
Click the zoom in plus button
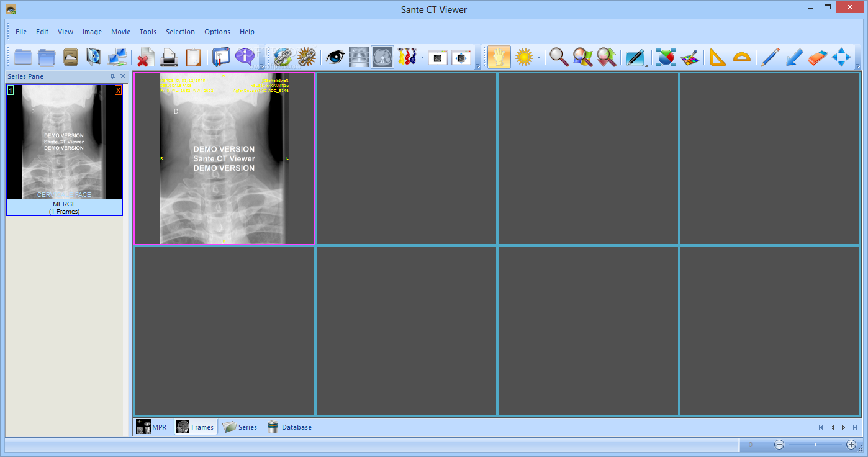(x=851, y=445)
